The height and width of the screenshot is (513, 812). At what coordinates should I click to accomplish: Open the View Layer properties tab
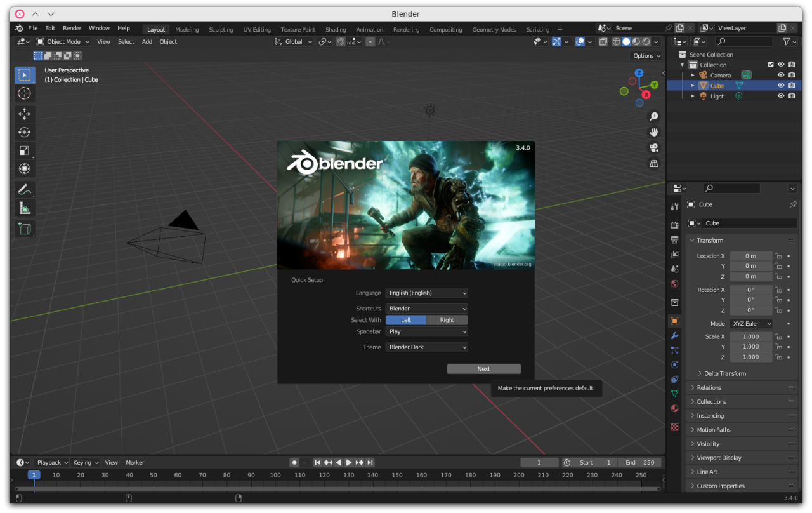674,255
